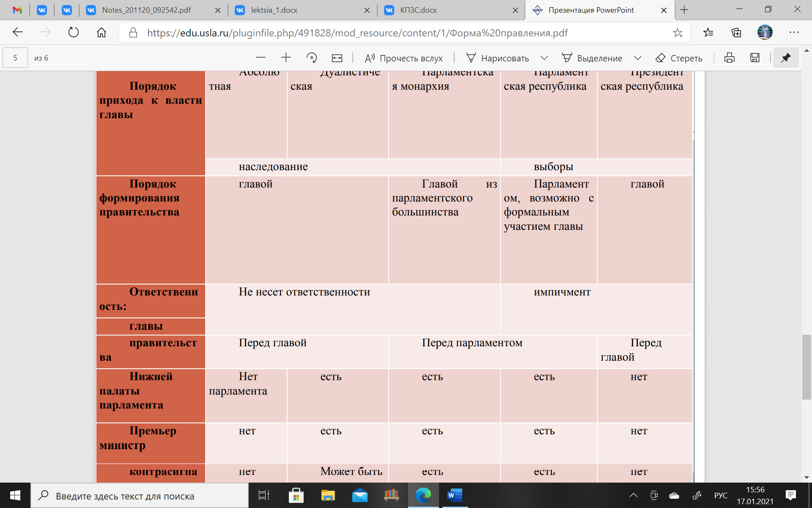Go to the home page
Image resolution: width=812 pixels, height=508 pixels.
[x=101, y=33]
